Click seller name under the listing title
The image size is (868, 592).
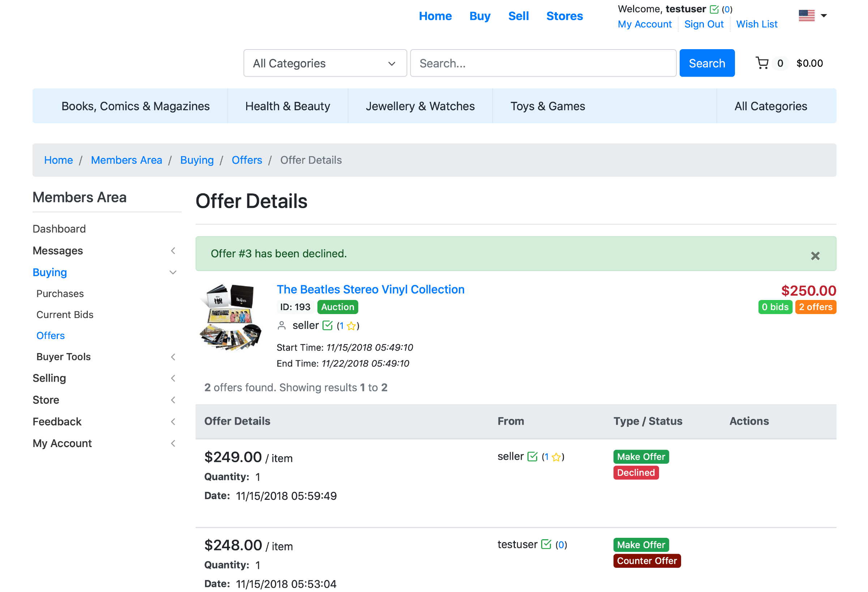305,325
